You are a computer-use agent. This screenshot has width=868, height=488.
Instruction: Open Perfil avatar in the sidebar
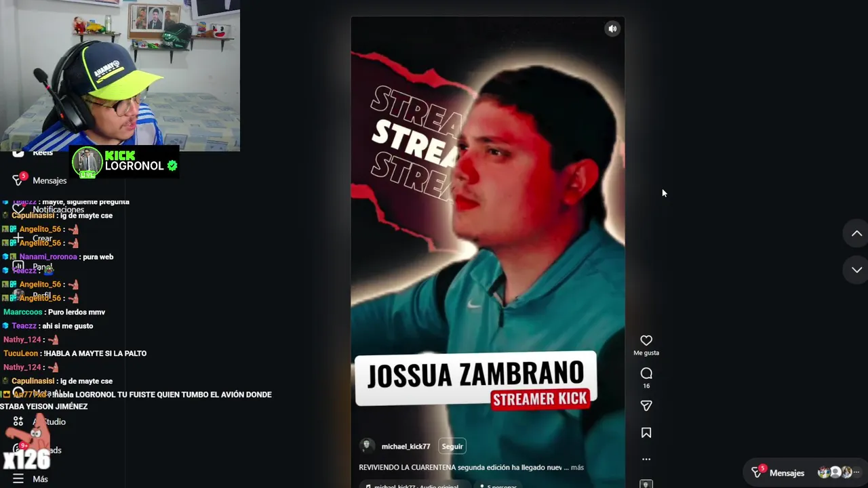pyautogui.click(x=18, y=296)
